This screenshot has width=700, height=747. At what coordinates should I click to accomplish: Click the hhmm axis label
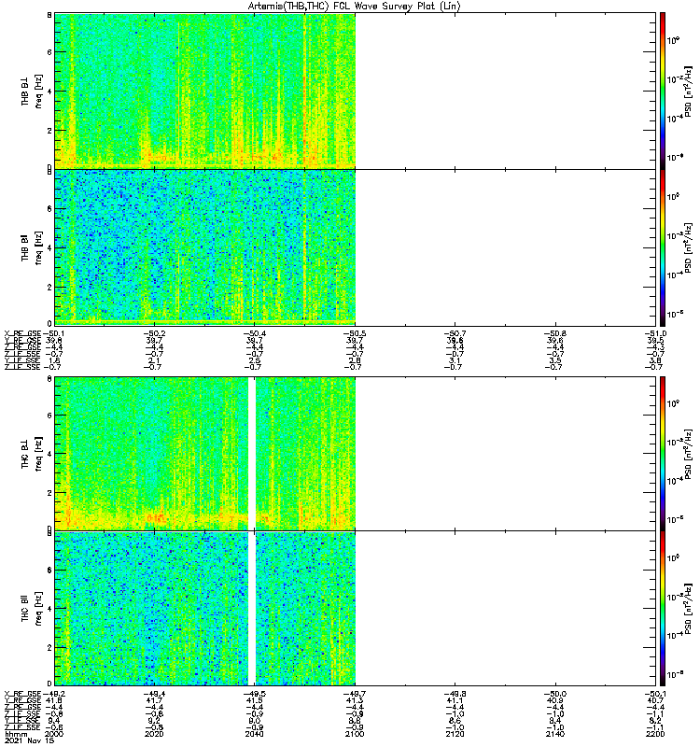(16, 734)
